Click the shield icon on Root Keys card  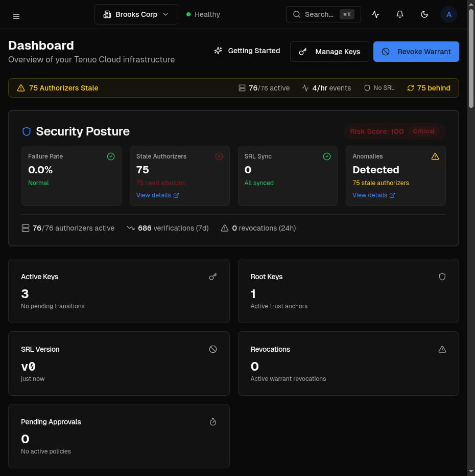[x=442, y=277]
